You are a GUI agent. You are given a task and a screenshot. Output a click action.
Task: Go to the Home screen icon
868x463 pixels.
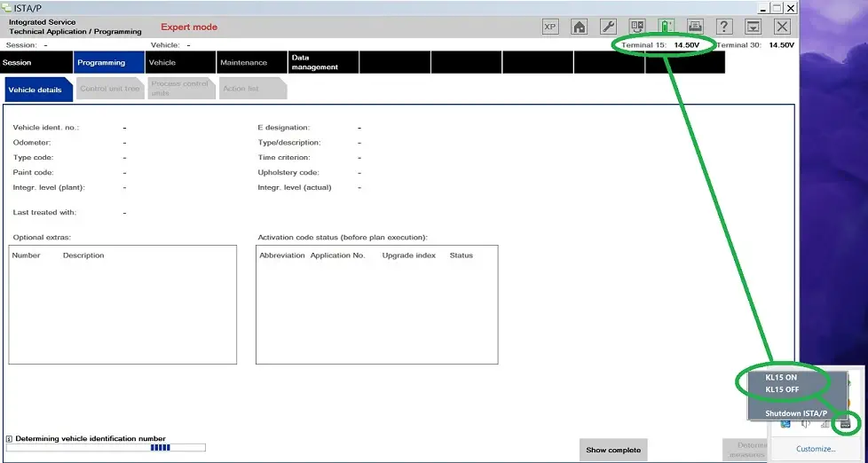580,27
